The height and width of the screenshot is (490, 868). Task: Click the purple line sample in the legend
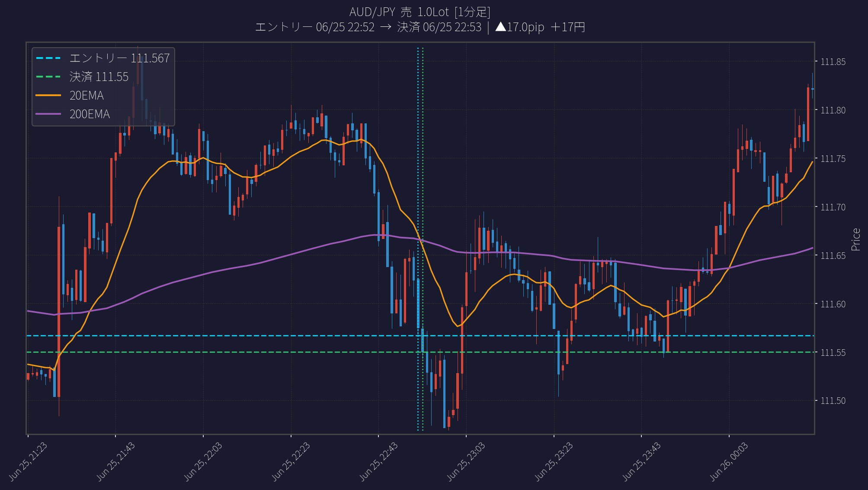pos(48,114)
